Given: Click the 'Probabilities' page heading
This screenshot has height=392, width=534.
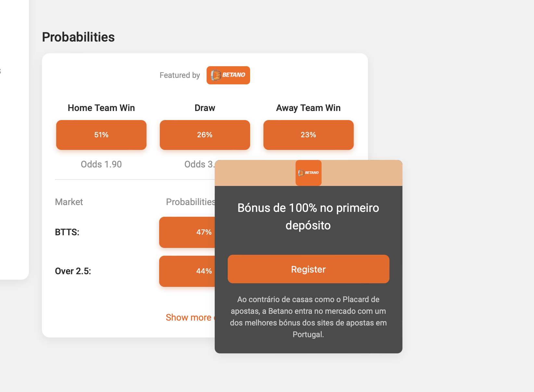Looking at the screenshot, I should click(78, 37).
